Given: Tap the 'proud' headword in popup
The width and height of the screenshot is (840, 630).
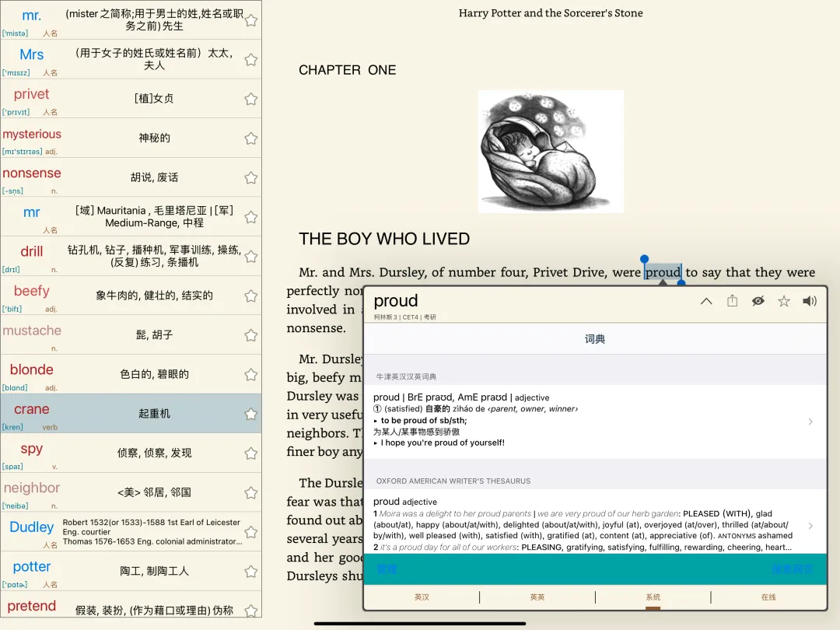Looking at the screenshot, I should (x=395, y=300).
